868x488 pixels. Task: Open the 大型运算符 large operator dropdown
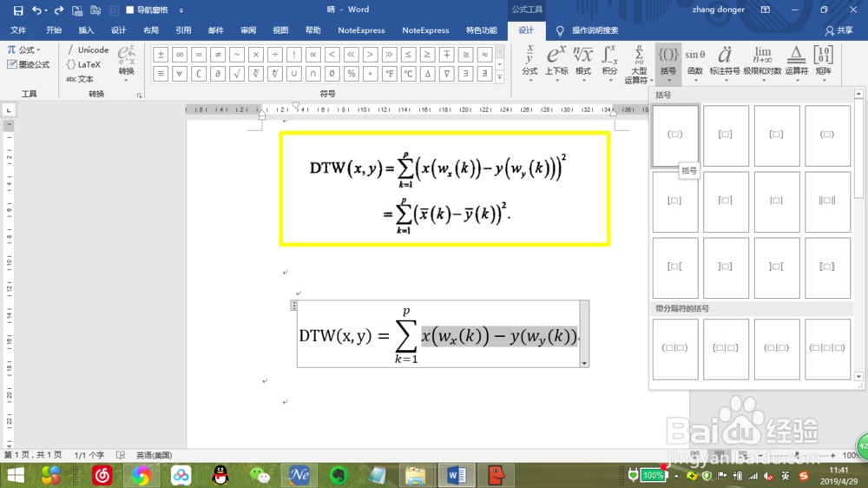tap(638, 63)
